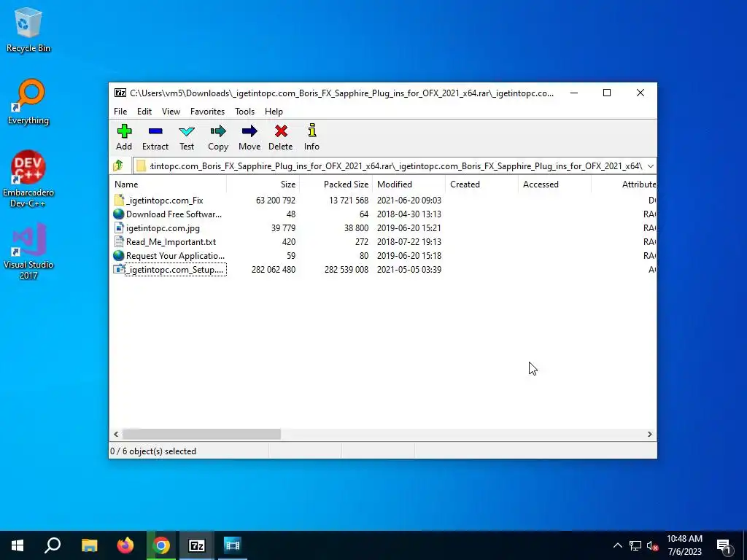Select the _igetintopc.com_Fix folder icon

coord(119,200)
